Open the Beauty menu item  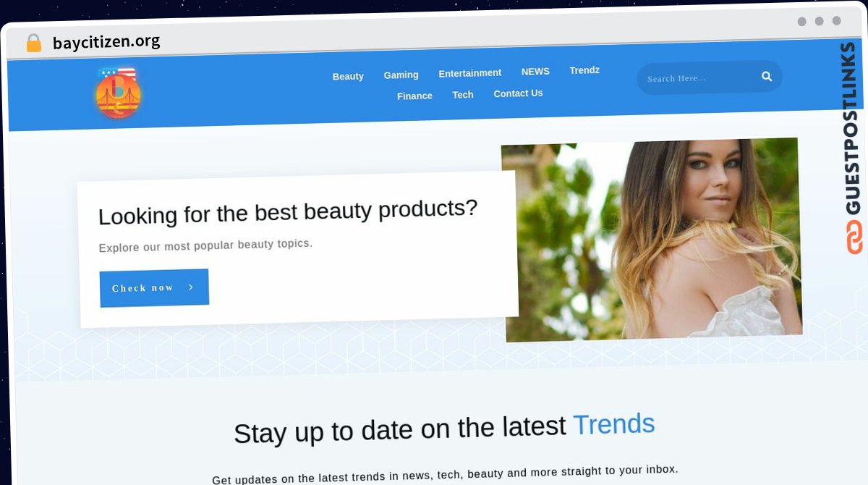(x=348, y=76)
